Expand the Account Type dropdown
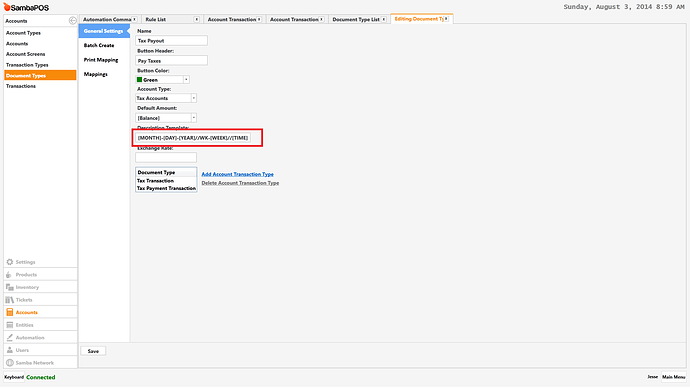690x389 pixels. (x=194, y=98)
